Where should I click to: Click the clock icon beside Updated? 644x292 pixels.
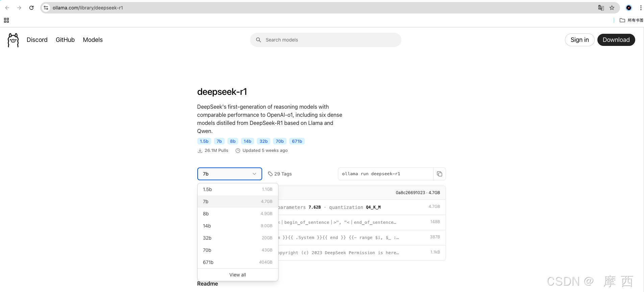(238, 151)
